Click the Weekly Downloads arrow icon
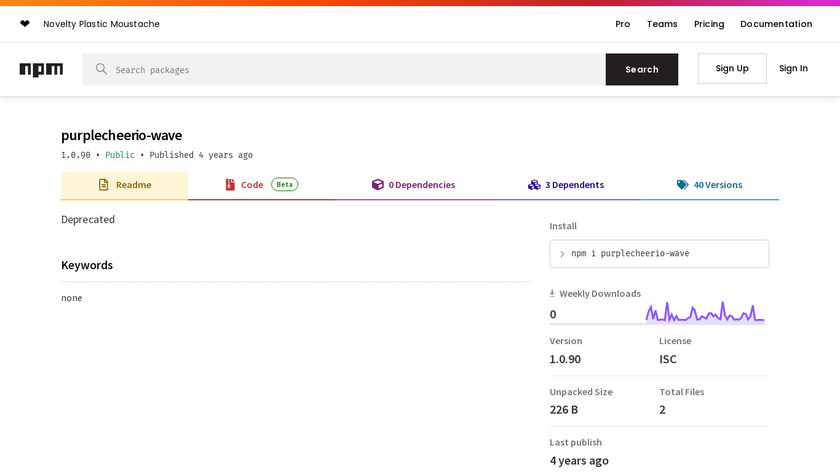The height and width of the screenshot is (472, 840). pos(552,293)
